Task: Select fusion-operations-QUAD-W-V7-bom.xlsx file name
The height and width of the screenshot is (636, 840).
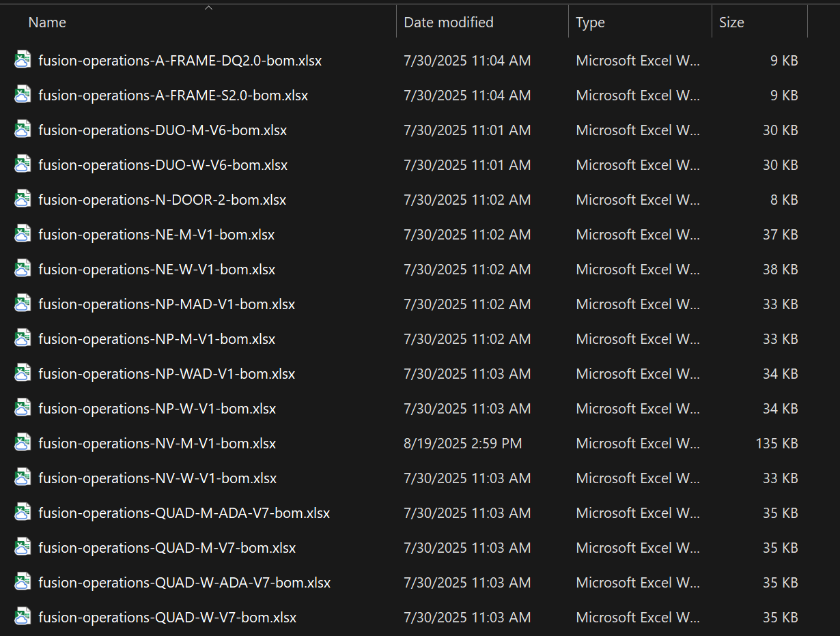Action: tap(167, 617)
